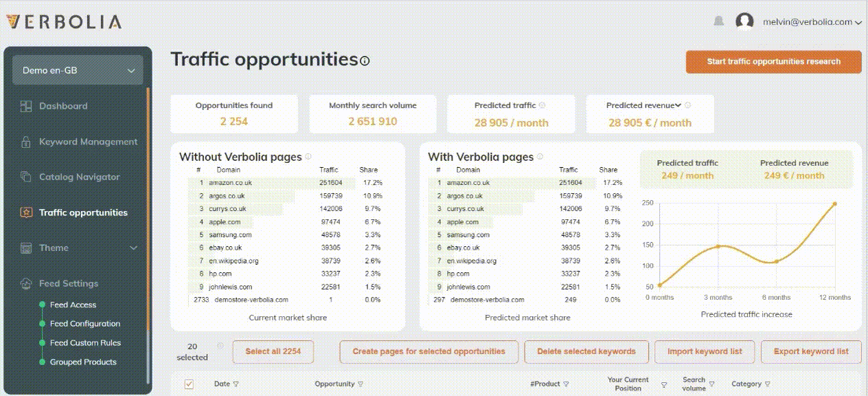Image resolution: width=868 pixels, height=396 pixels.
Task: Open the Traffic opportunities sidebar item
Action: (x=83, y=212)
